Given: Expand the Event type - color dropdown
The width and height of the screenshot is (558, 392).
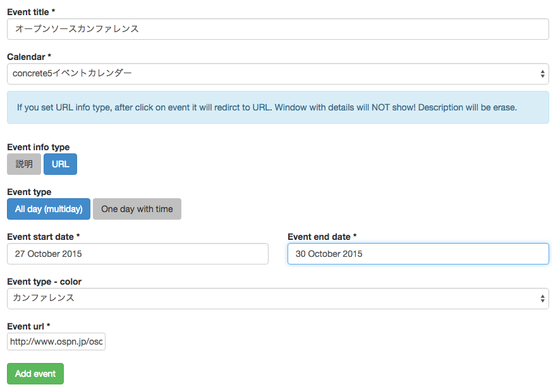Looking at the screenshot, I should (x=278, y=299).
